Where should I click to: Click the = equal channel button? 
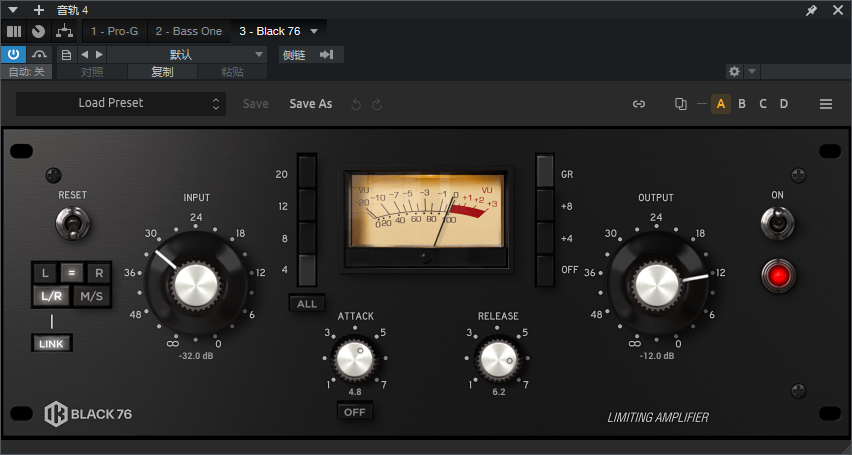[72, 273]
